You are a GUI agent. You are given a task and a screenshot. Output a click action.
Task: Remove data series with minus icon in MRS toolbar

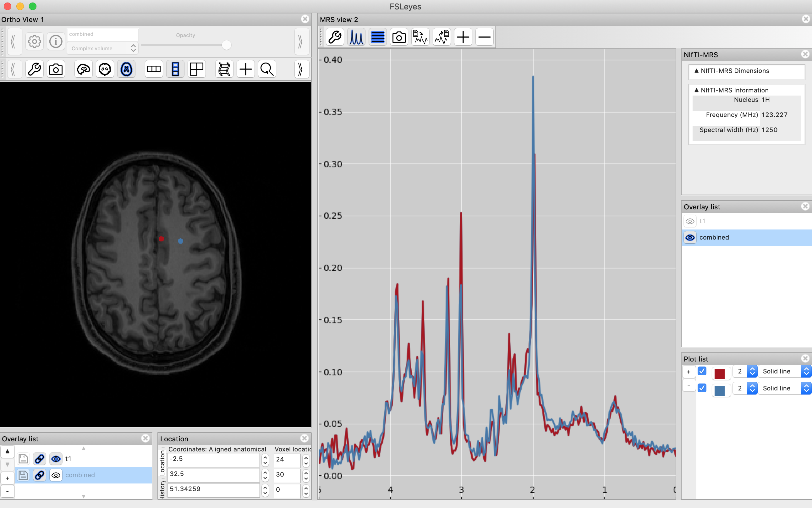tap(485, 37)
